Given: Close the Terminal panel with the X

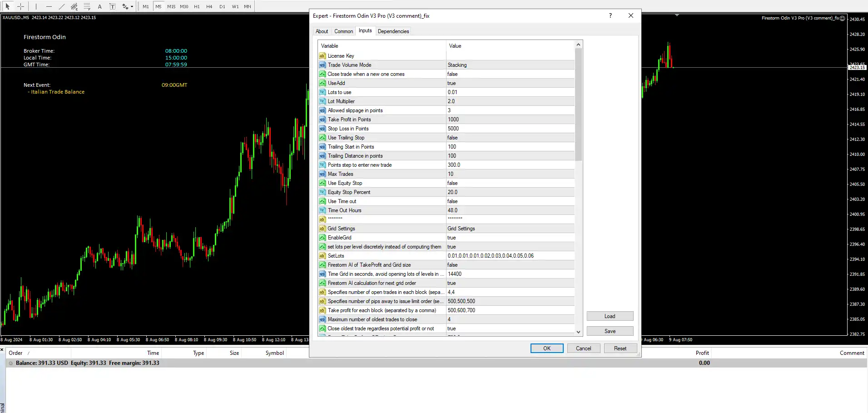Looking at the screenshot, I should tap(2, 350).
